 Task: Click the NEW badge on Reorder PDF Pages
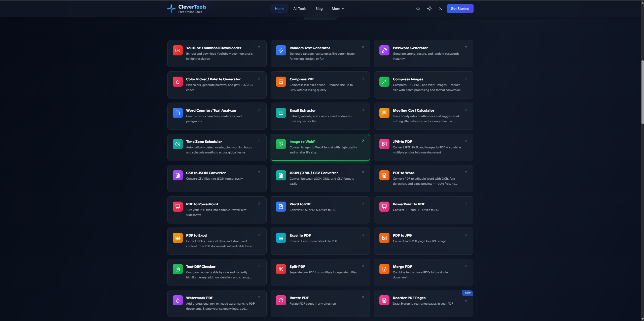click(x=467, y=293)
